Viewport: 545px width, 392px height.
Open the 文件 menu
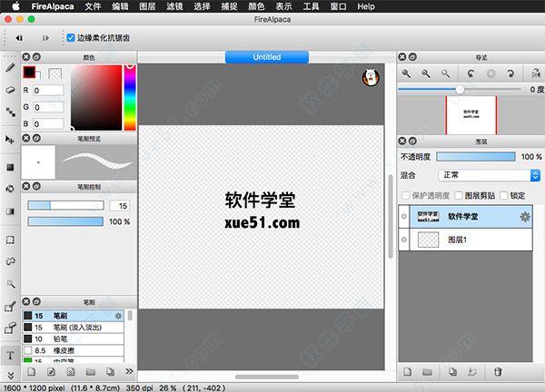coord(93,6)
